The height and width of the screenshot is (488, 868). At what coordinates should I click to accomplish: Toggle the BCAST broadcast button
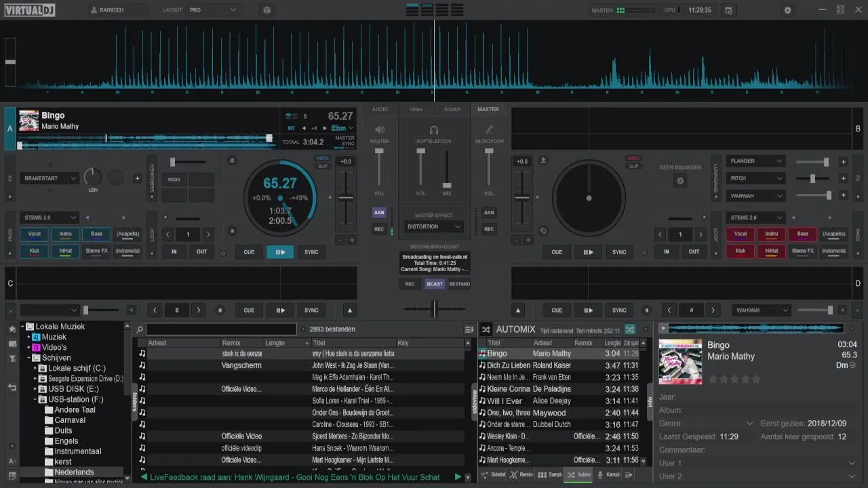435,284
